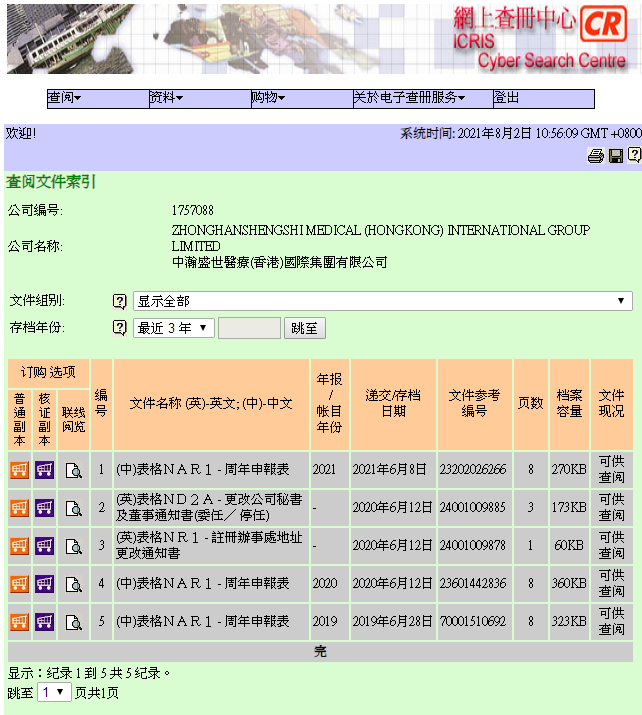Order plain copy of 2020 annual return
Image resolution: width=642 pixels, height=715 pixels.
pyautogui.click(x=20, y=584)
